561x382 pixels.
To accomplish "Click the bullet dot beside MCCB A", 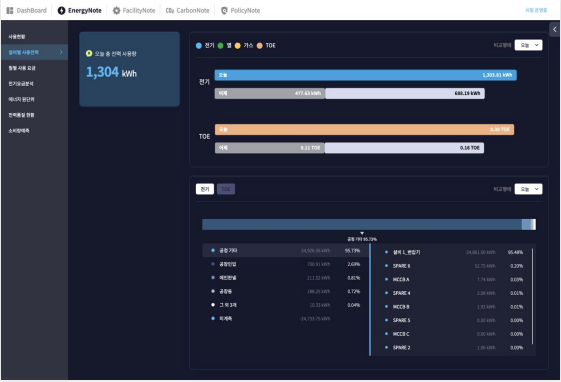I will click(x=386, y=279).
